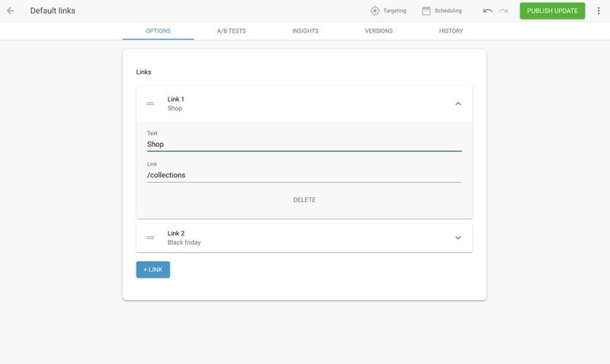The image size is (610, 364).
Task: Focus the Text field containing Shop
Action: click(x=304, y=144)
